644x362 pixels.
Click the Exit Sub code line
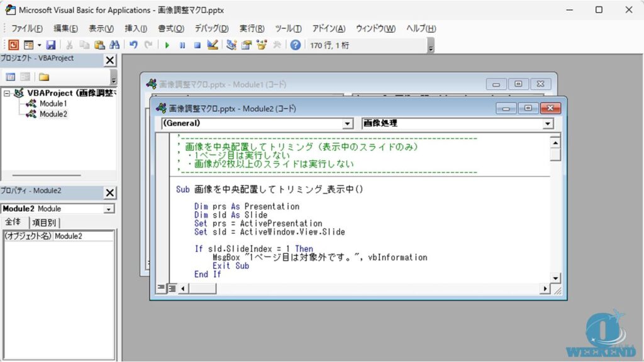click(x=230, y=266)
